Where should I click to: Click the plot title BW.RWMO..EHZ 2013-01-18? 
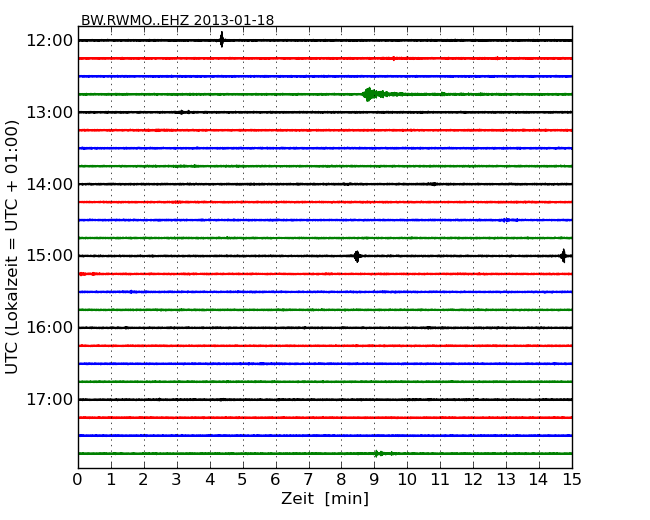177,20
